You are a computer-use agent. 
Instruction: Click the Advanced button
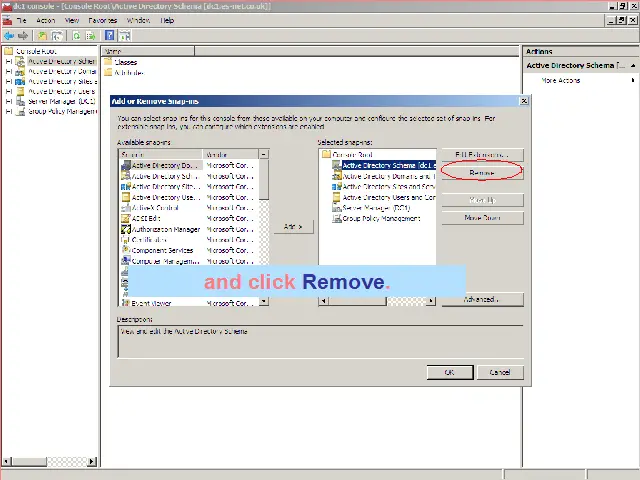(482, 299)
